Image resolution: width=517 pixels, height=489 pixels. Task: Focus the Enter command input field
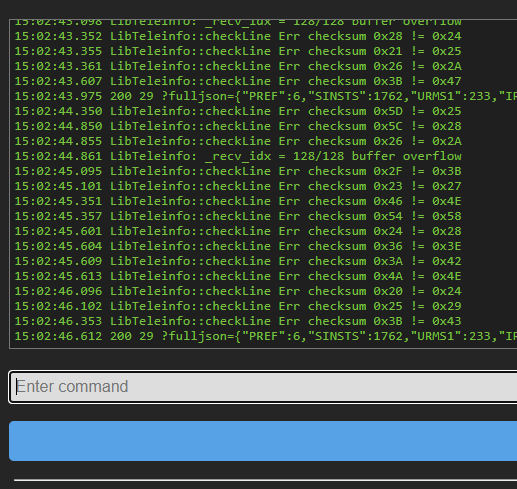point(263,387)
